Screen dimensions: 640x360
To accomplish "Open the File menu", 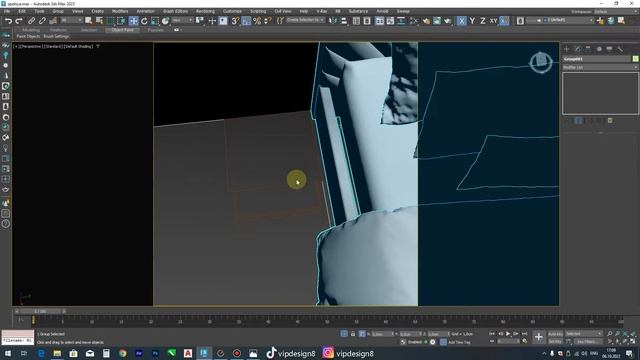I will pyautogui.click(x=7, y=11).
